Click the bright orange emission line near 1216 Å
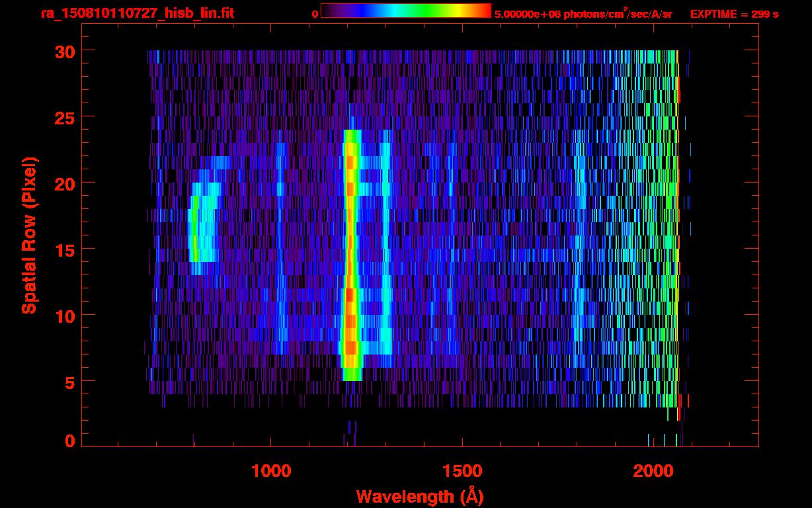This screenshot has height=508, width=812. click(x=350, y=255)
